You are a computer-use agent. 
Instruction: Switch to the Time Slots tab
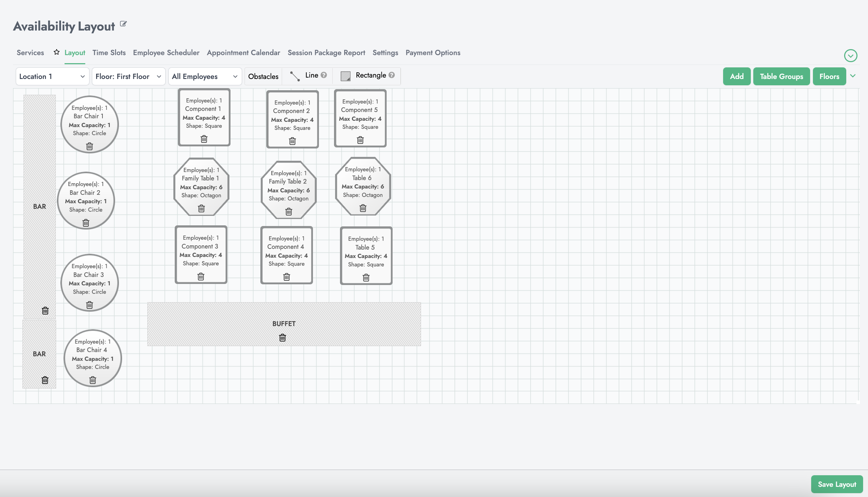[108, 53]
